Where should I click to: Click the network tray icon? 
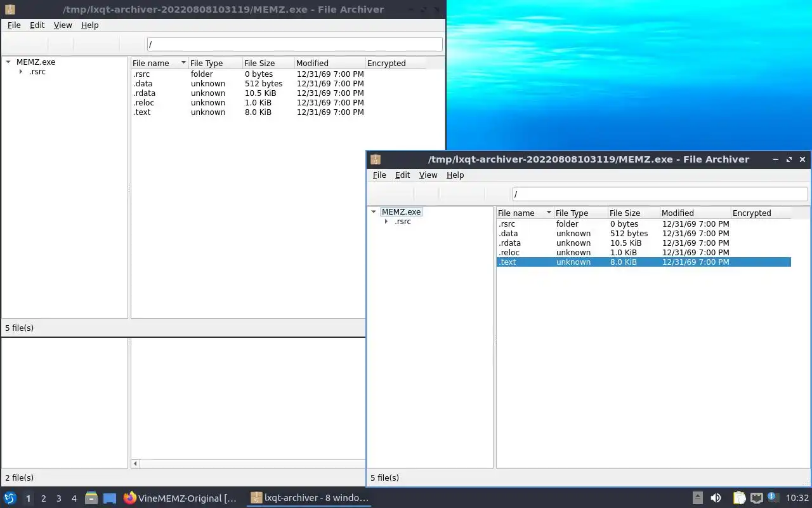click(756, 498)
